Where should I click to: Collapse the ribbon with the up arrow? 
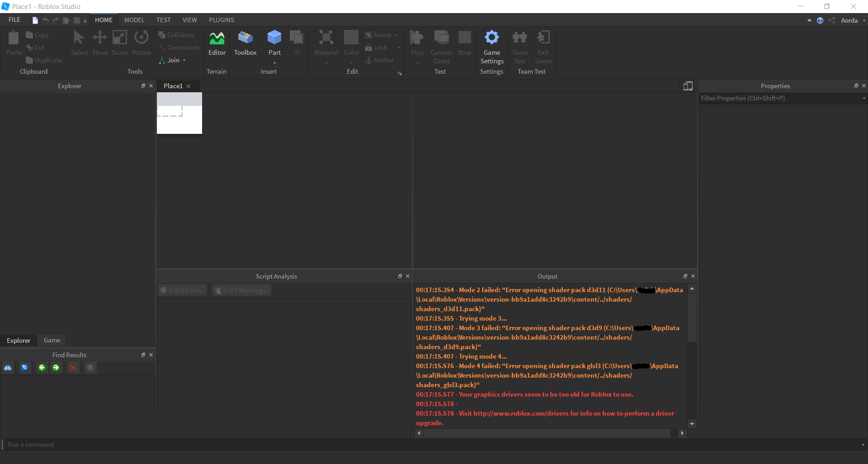point(809,20)
